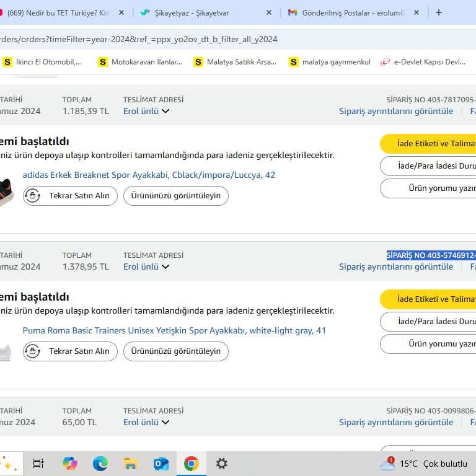Image resolution: width=476 pixels, height=476 pixels.
Task: View order details for the 403-7817095 order
Action: coord(396,111)
